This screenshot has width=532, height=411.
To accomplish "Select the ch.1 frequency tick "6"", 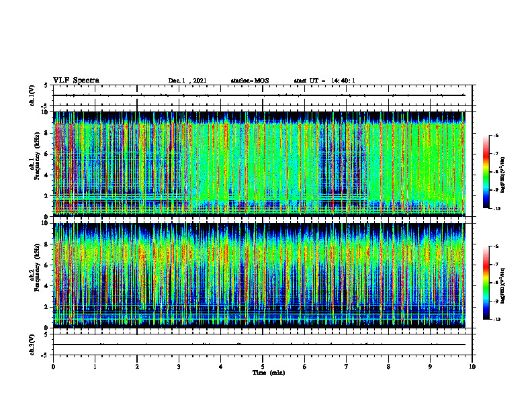I will (46, 154).
